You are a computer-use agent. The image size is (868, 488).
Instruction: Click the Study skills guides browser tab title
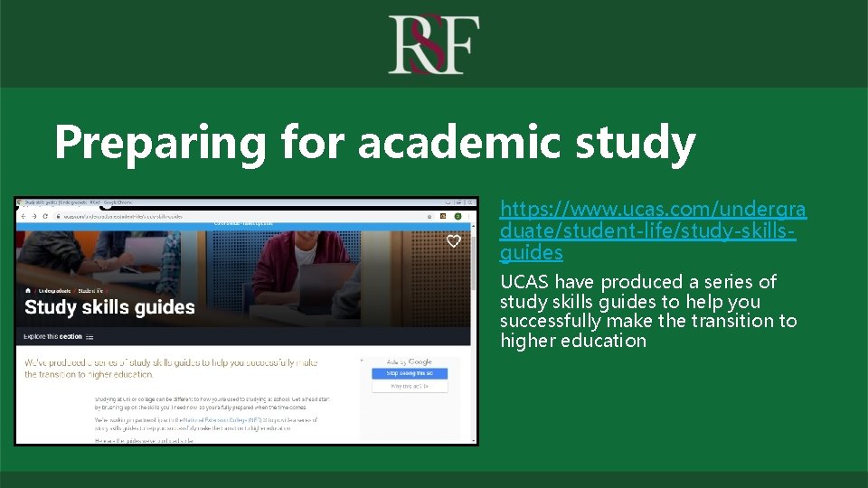(78, 202)
